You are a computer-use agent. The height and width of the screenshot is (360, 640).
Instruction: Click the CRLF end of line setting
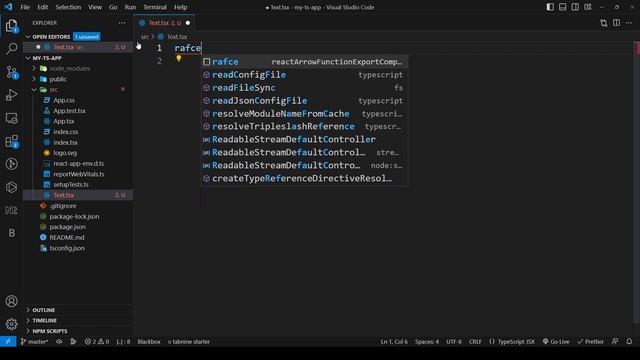475,342
